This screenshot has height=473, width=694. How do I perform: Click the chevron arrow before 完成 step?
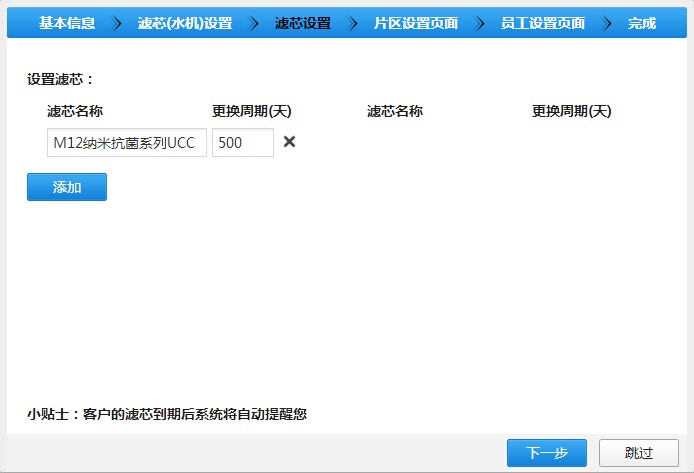607,22
